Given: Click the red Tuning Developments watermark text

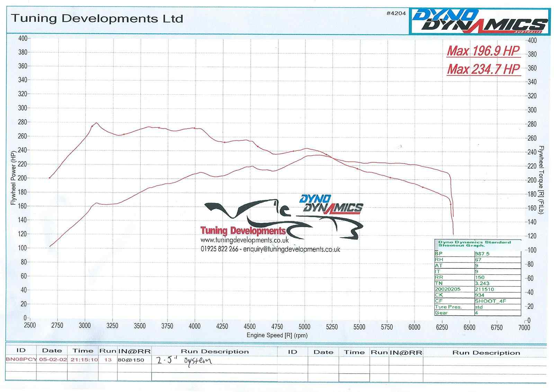Looking at the screenshot, I should pos(243,231).
